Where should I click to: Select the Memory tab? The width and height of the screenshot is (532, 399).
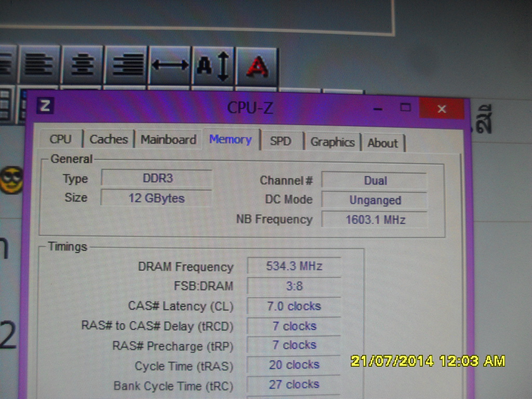[x=231, y=139]
